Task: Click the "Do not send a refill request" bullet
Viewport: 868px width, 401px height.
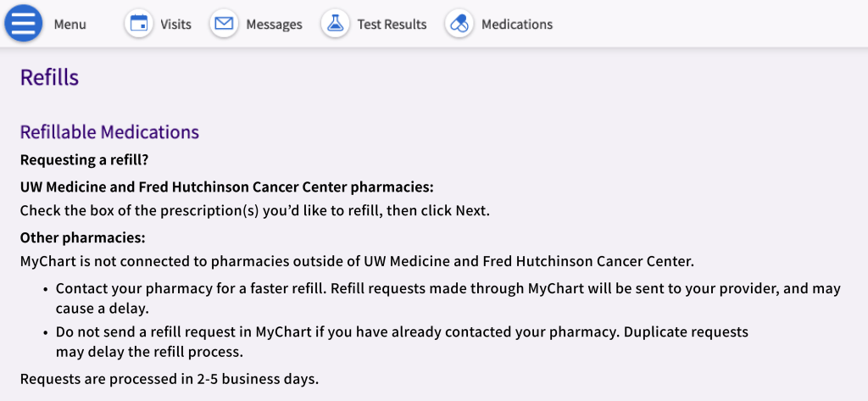Action: pyautogui.click(x=402, y=331)
